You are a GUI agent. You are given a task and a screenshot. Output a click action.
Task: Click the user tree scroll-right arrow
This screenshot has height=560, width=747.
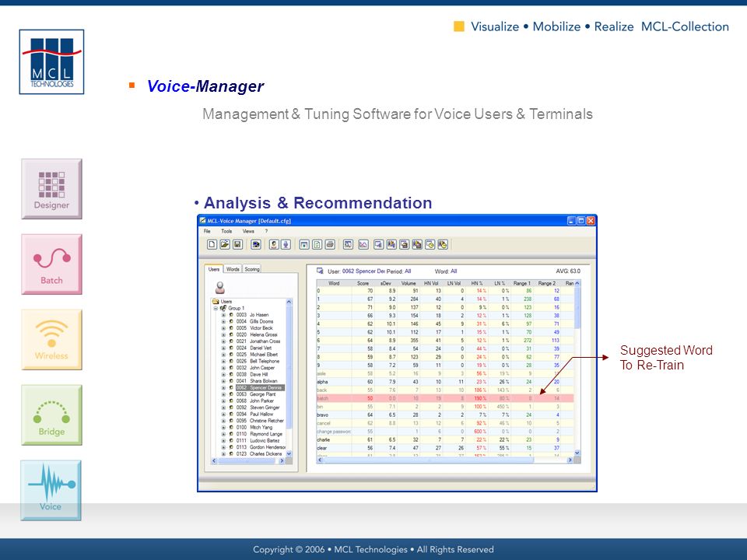(282, 461)
